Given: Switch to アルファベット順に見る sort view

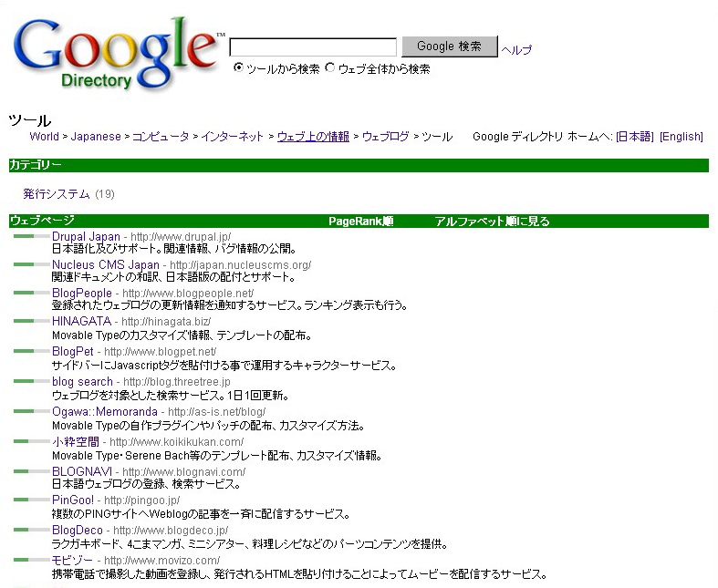Looking at the screenshot, I should point(492,221).
